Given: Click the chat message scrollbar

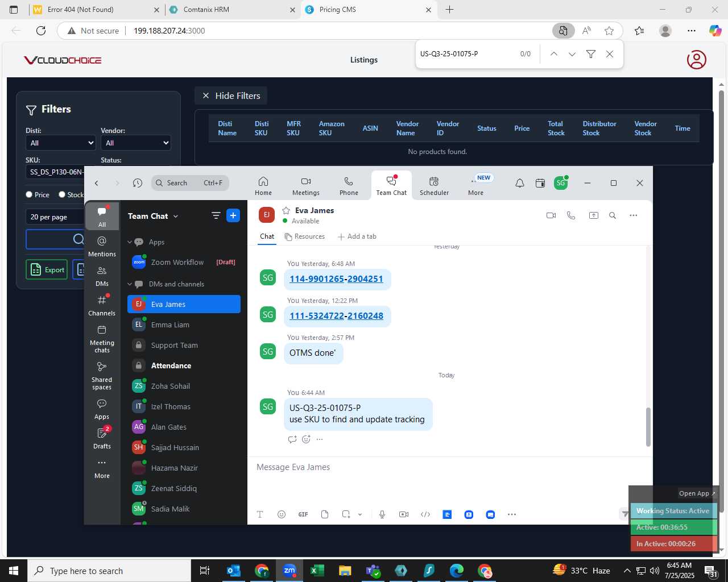Looking at the screenshot, I should [x=648, y=427].
